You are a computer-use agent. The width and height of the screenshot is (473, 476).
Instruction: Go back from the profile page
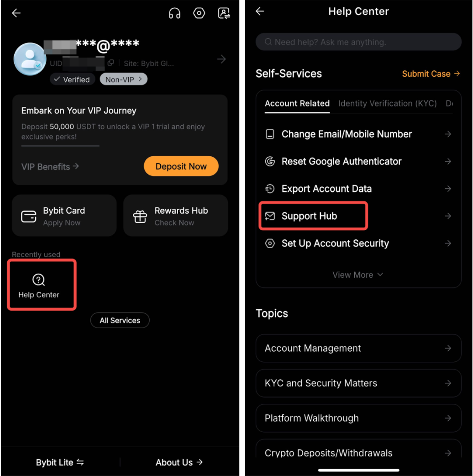pyautogui.click(x=16, y=13)
